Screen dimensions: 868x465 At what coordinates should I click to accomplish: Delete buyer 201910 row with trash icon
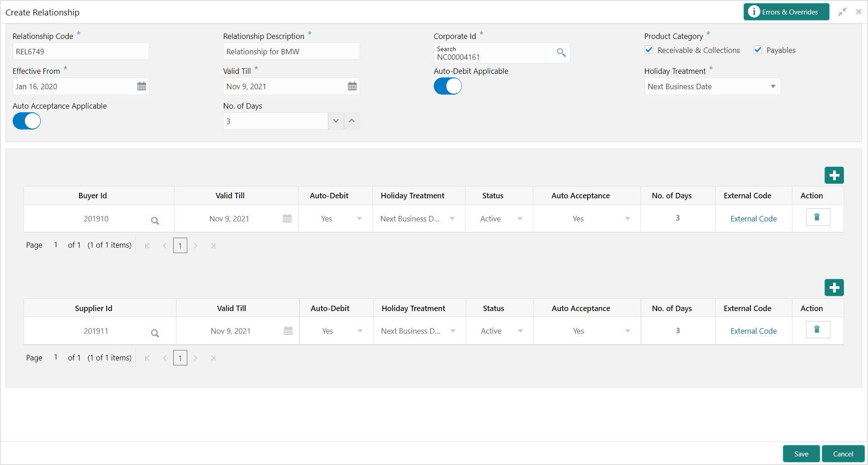pos(817,217)
